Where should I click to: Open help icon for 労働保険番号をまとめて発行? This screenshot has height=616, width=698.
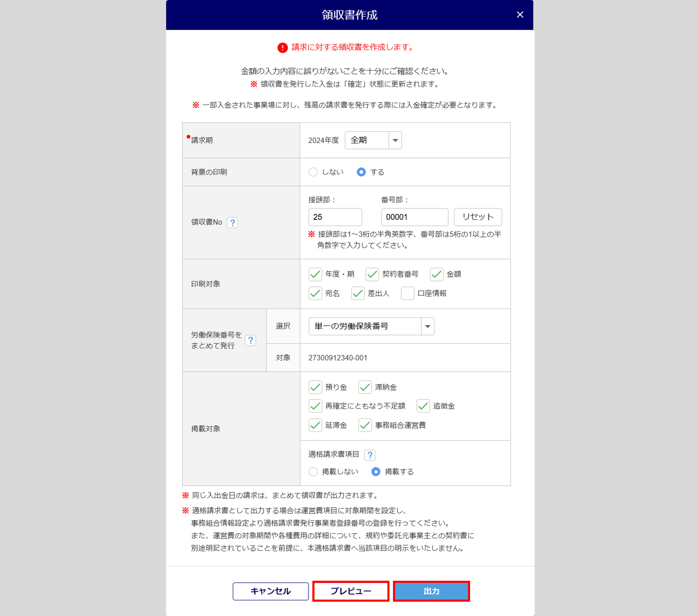click(x=250, y=340)
